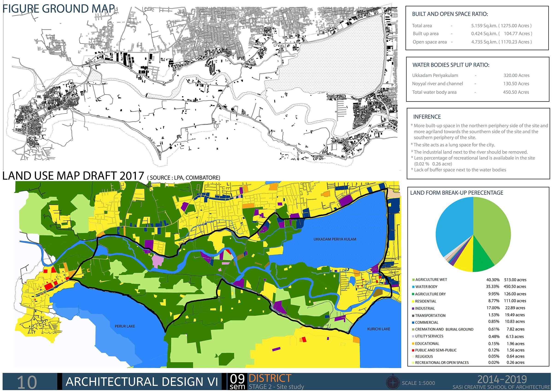This screenshot has width=555, height=392.
Task: Click the orange District title in footer
Action: point(270,378)
